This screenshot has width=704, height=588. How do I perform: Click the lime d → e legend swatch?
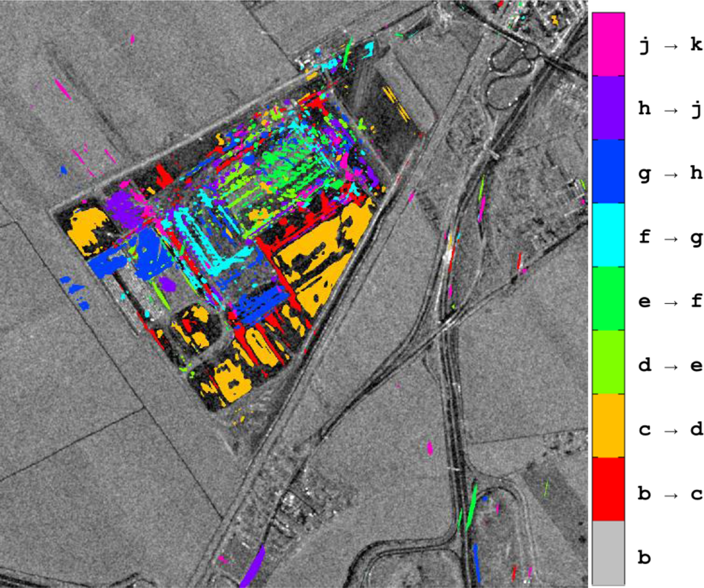pos(608,363)
